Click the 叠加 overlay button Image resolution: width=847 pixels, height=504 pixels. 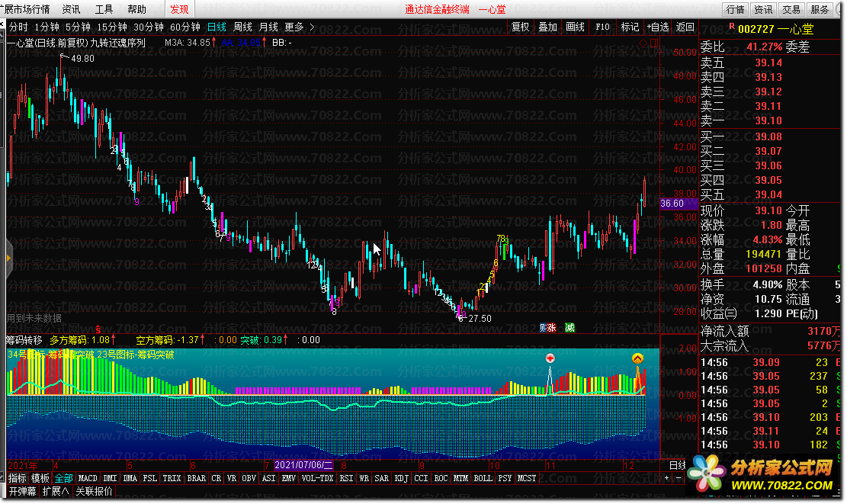[547, 27]
